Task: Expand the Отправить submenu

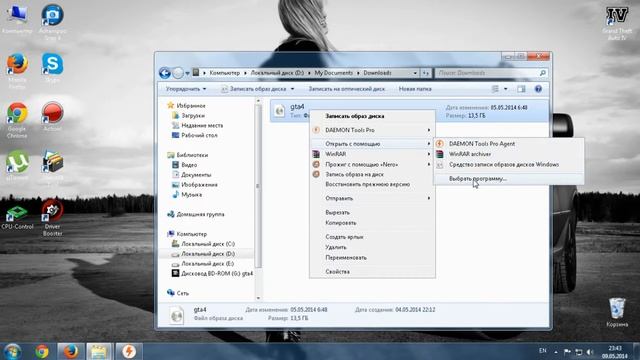Action: (372, 198)
